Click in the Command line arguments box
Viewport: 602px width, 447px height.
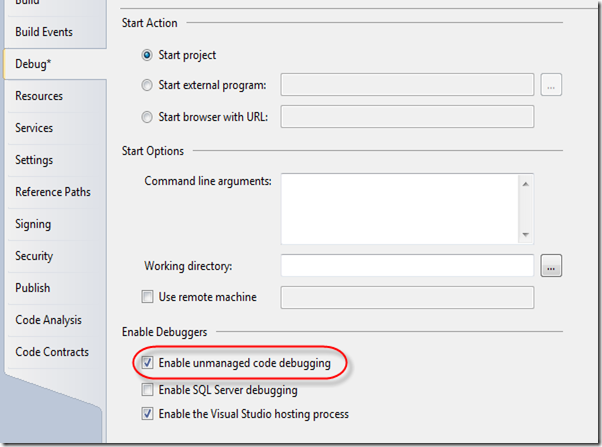400,207
